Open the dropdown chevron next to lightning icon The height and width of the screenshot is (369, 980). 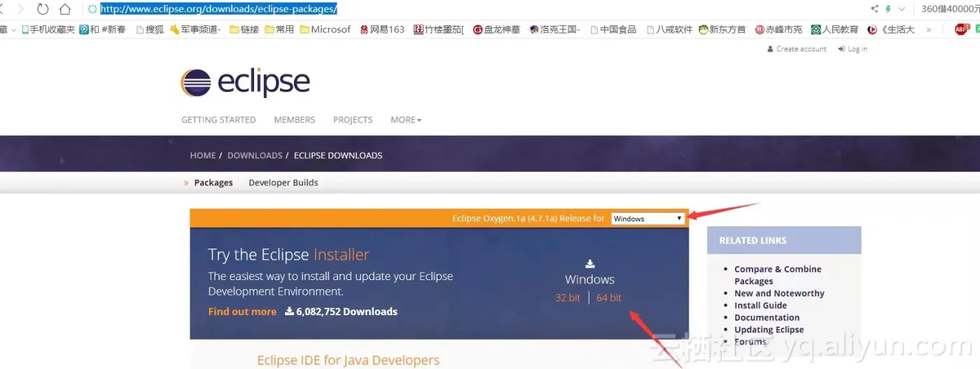901,9
